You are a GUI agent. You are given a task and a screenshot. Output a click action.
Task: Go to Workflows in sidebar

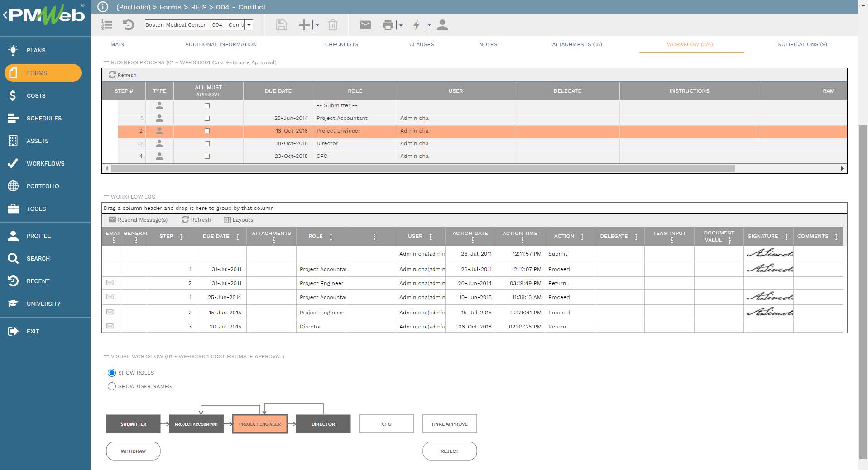click(x=45, y=163)
